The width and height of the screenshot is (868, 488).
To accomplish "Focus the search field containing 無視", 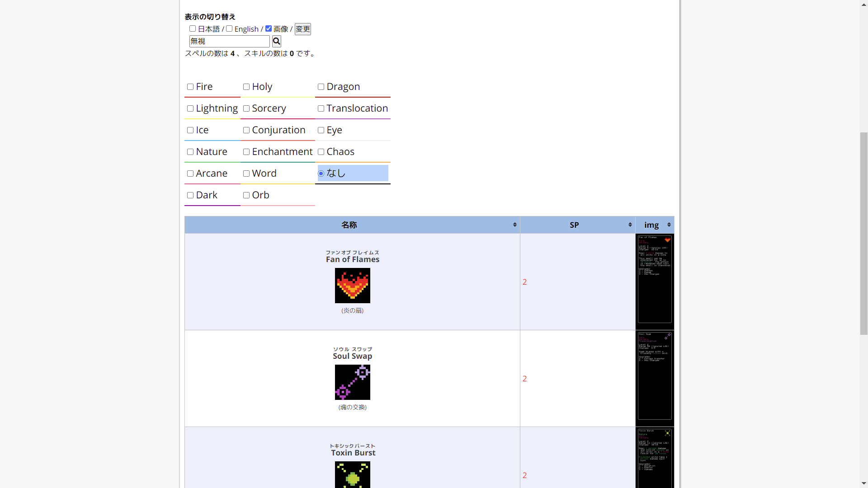I will 229,41.
